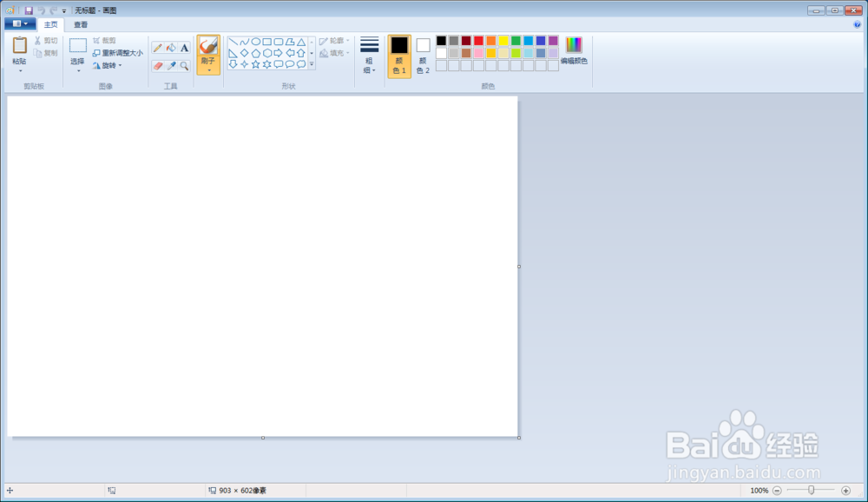Viewport: 868px width, 502px height.
Task: Choose the Right triangle shape
Action: coord(233,53)
